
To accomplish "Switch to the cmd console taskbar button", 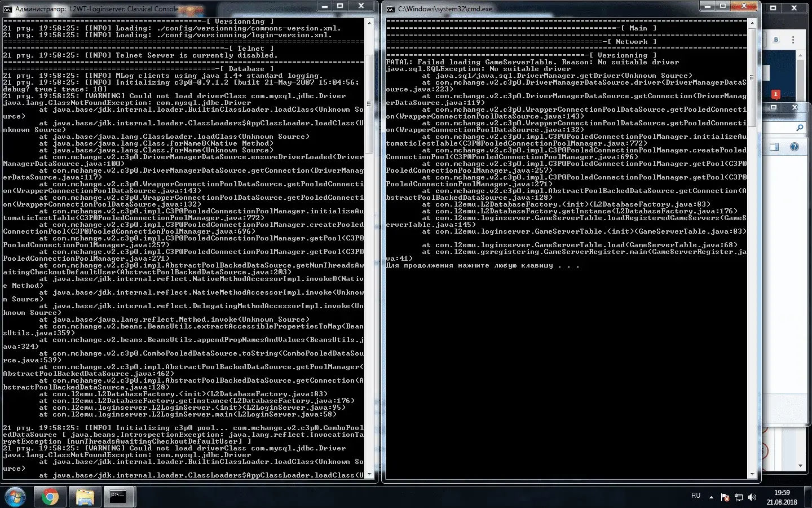I will [x=118, y=497].
